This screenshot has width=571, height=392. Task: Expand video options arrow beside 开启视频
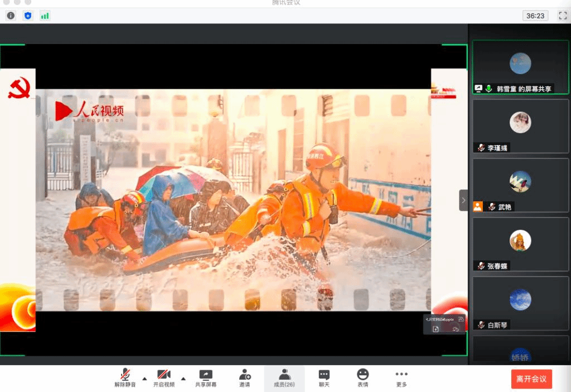(183, 378)
